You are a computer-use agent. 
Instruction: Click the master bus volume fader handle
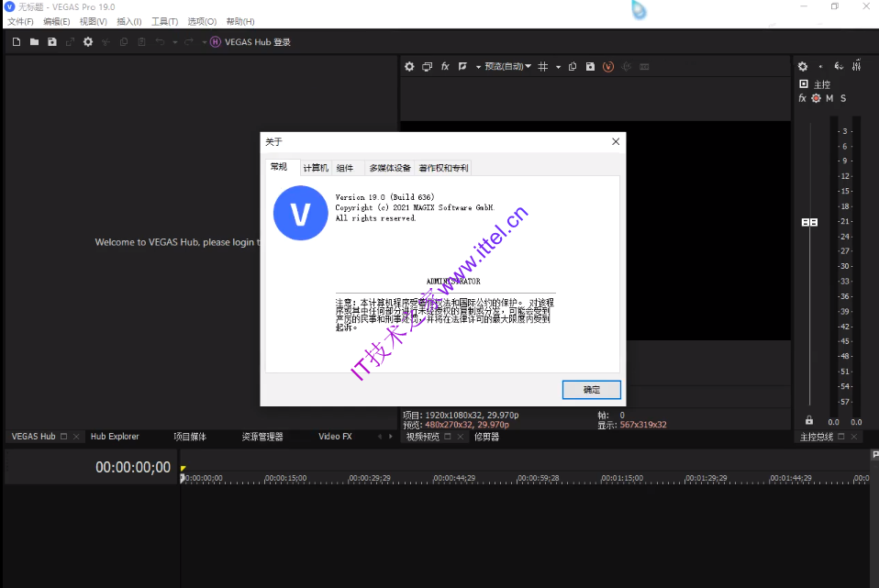(809, 223)
